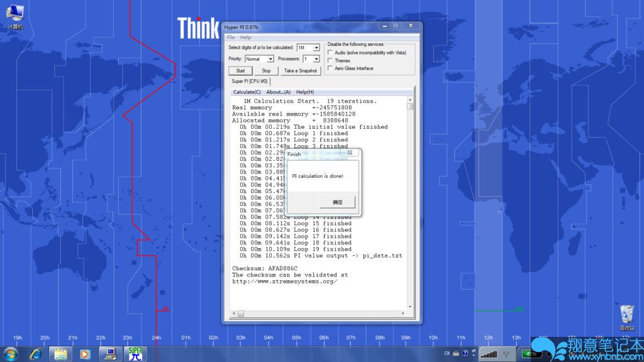Image resolution: width=644 pixels, height=362 pixels.
Task: Open the wireless signal strength tray icon
Action: [488, 353]
